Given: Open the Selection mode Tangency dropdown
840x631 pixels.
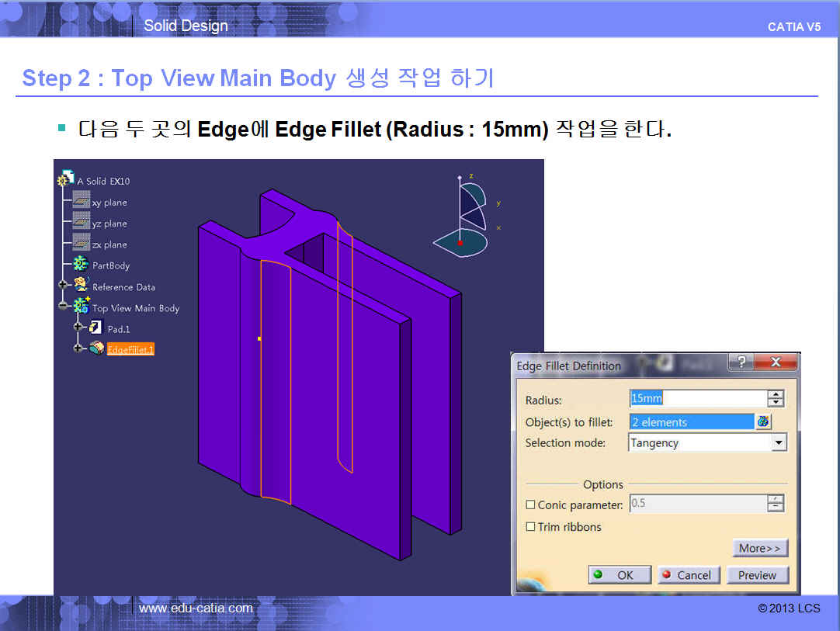Looking at the screenshot, I should (x=779, y=443).
